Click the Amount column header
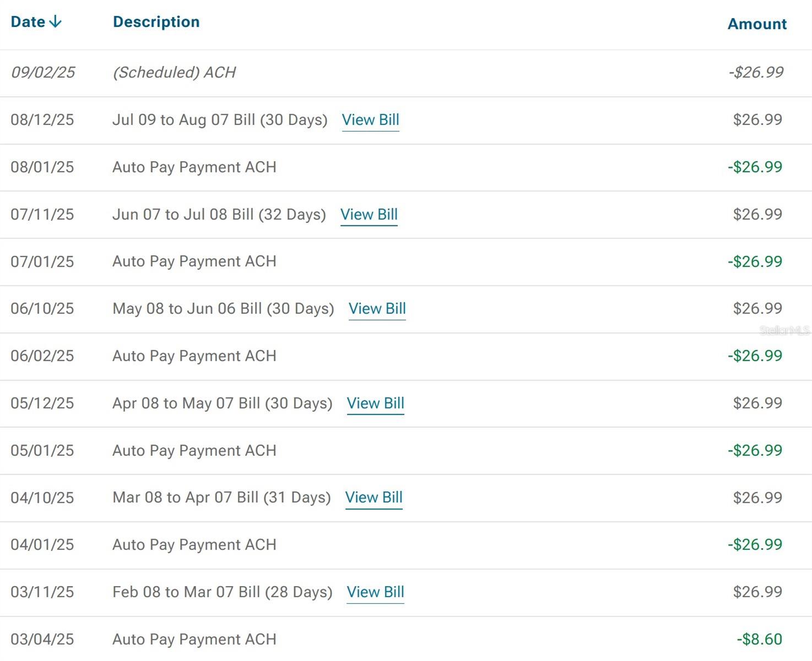Image resolution: width=812 pixels, height=661 pixels. (x=756, y=24)
